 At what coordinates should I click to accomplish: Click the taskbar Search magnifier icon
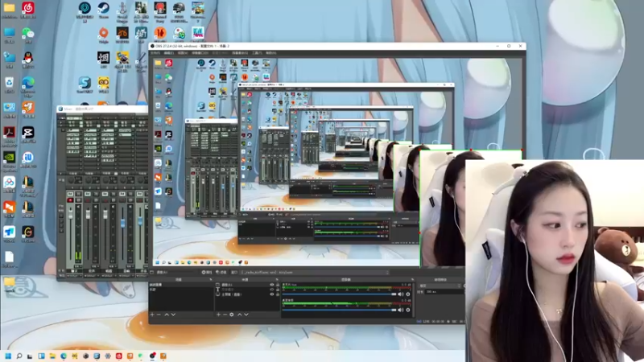19,356
